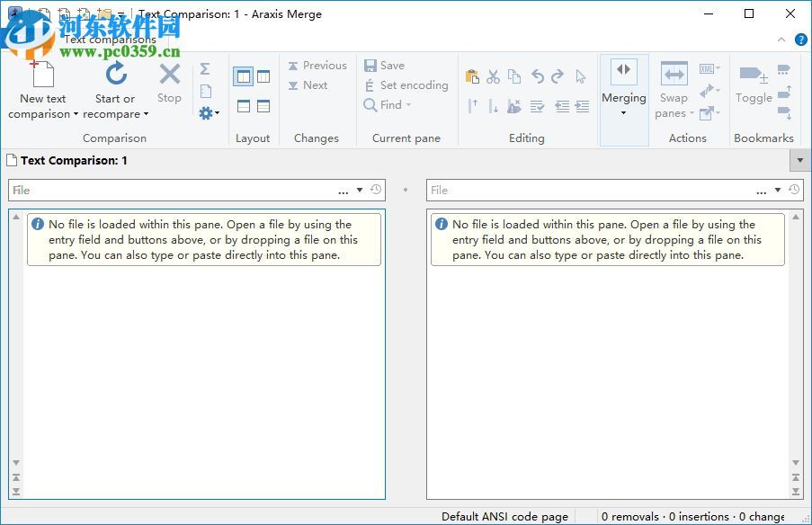Click the Redo arrow icon
Image resolution: width=812 pixels, height=525 pixels.
pos(558,76)
